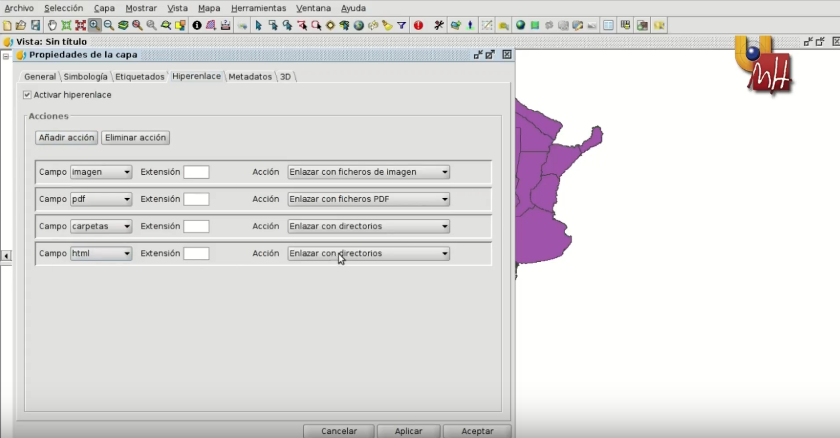Image resolution: width=840 pixels, height=438 pixels.
Task: Click the Eliminar acción button
Action: click(136, 138)
